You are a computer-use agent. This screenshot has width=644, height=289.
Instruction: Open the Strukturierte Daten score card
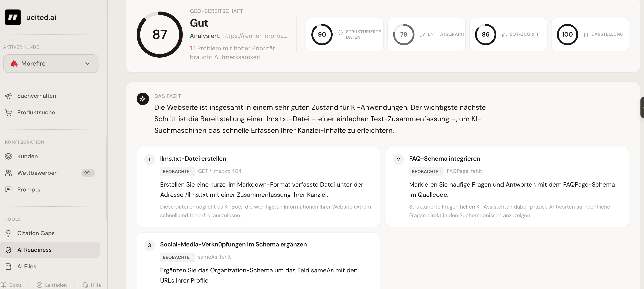[x=344, y=35]
